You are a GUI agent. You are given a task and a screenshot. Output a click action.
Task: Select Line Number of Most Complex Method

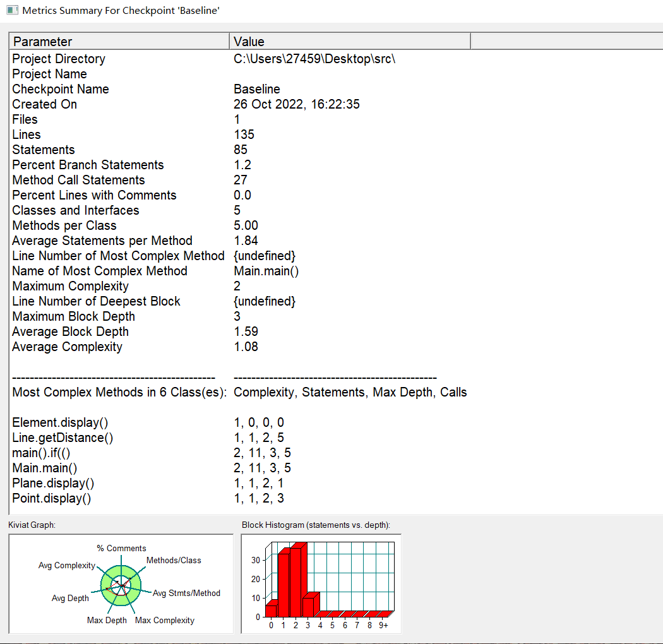pyautogui.click(x=119, y=256)
